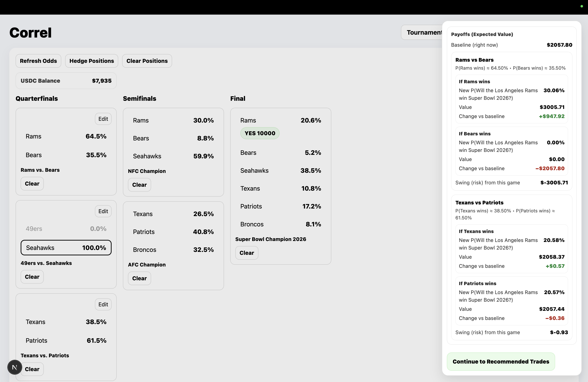Clear the NFC Champion card
Screen dimensions: 588x382
pyautogui.click(x=139, y=185)
